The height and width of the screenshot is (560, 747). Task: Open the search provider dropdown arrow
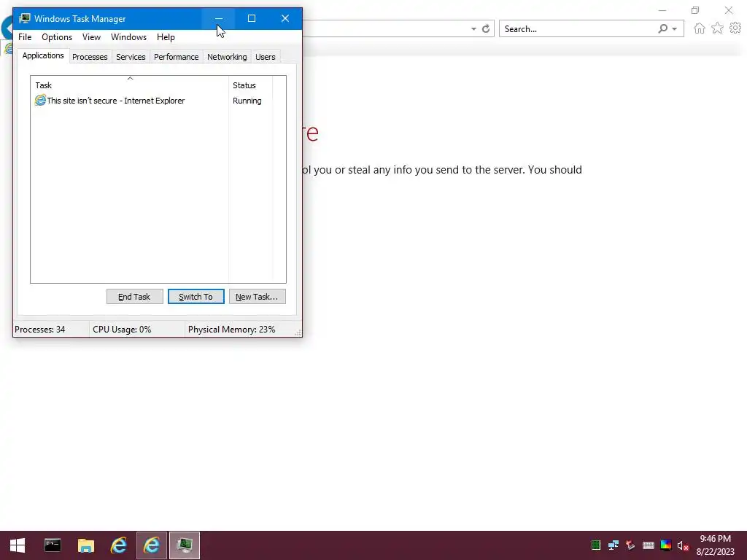(x=675, y=29)
